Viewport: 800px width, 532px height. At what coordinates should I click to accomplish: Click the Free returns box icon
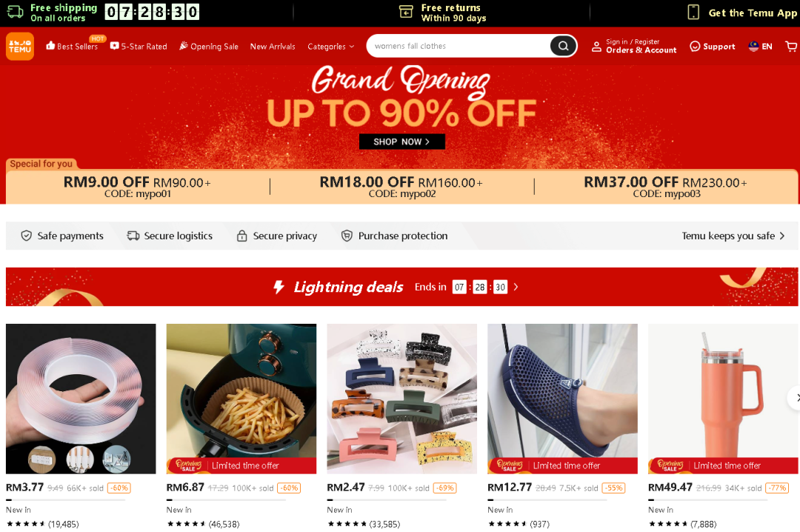click(x=406, y=12)
